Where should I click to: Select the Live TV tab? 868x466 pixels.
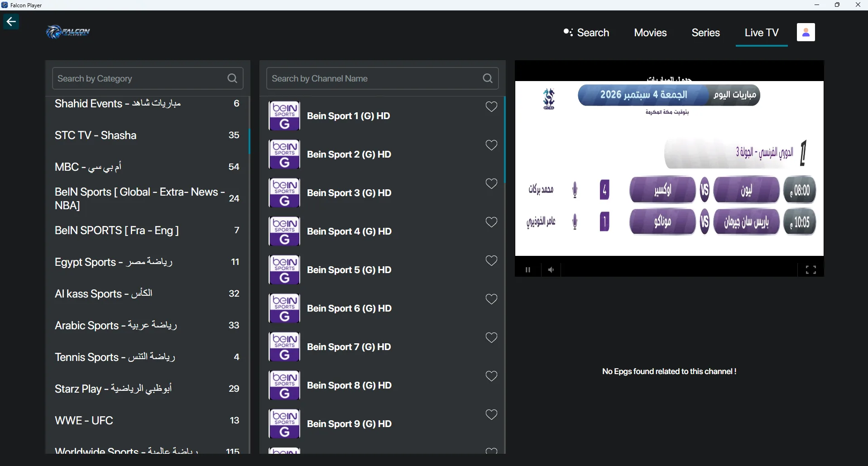[762, 33]
